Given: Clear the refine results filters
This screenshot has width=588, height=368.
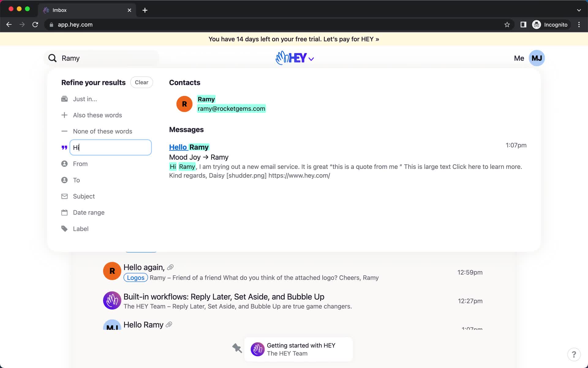Looking at the screenshot, I should (141, 82).
